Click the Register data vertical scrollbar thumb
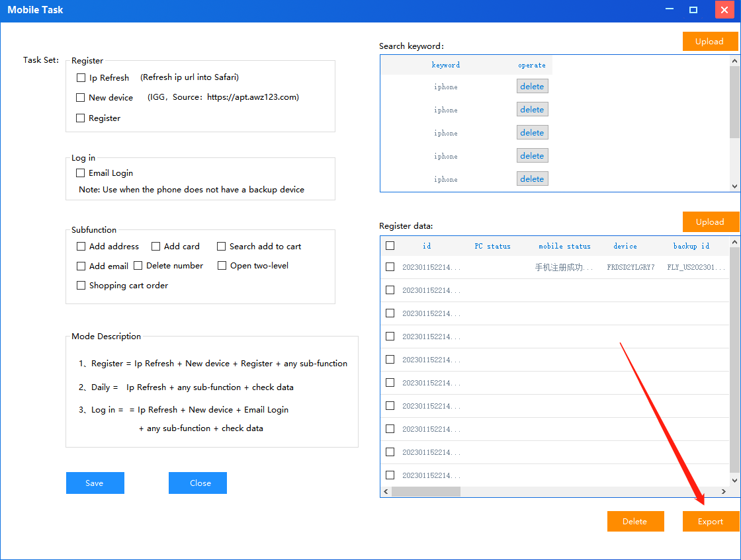 734,360
